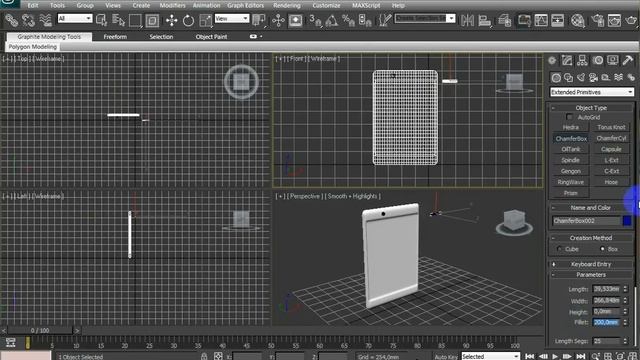Open the Layer Manager icon
This screenshot has height=360, width=640.
click(x=504, y=20)
